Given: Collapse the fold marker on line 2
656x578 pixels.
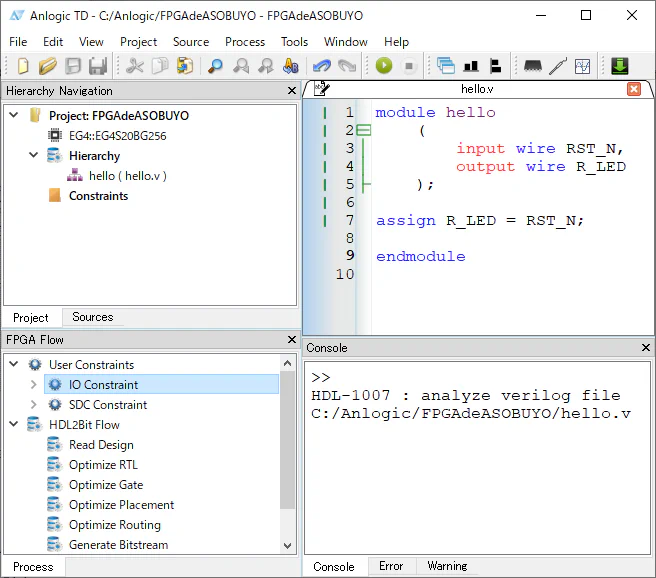Looking at the screenshot, I should (x=363, y=130).
